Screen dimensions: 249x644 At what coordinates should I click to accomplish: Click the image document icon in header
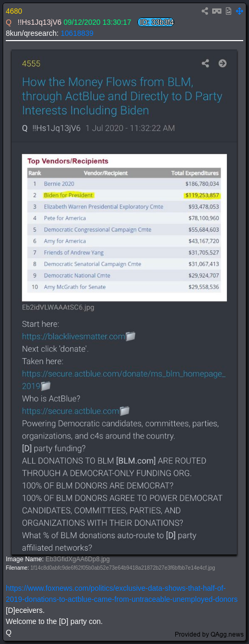pyautogui.click(x=228, y=11)
